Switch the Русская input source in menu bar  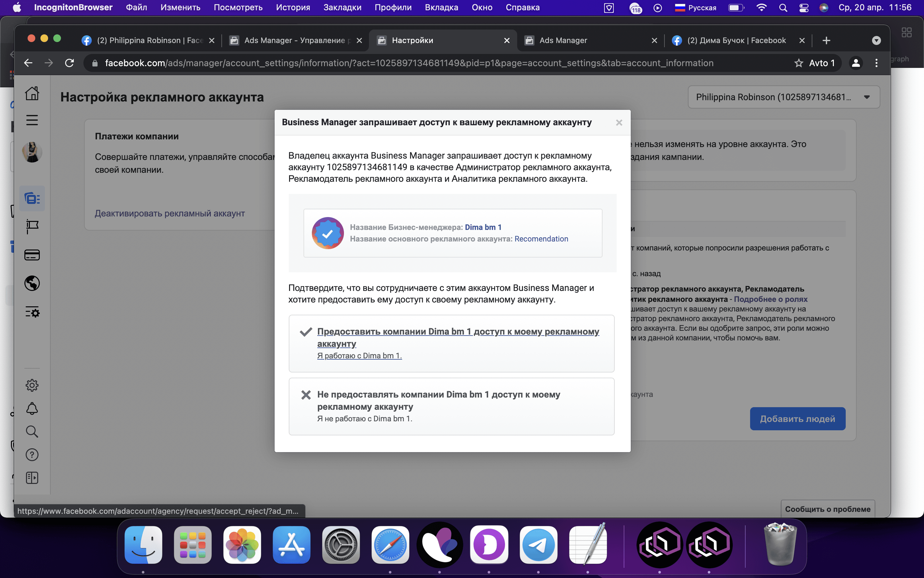click(x=695, y=8)
